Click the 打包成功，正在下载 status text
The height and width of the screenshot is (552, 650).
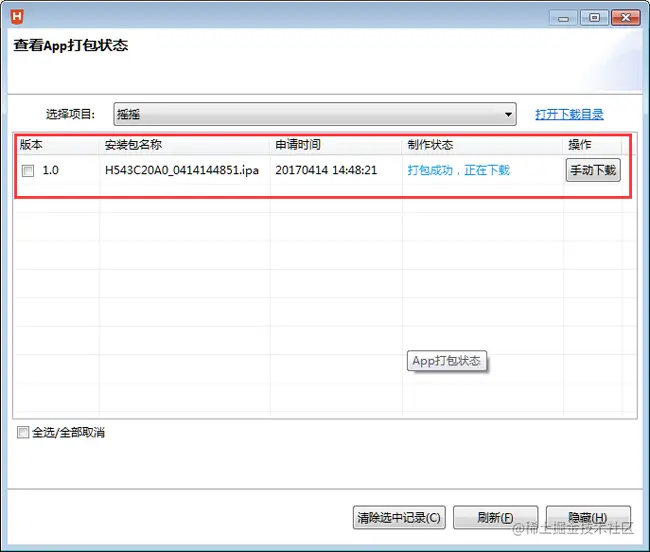tap(458, 170)
